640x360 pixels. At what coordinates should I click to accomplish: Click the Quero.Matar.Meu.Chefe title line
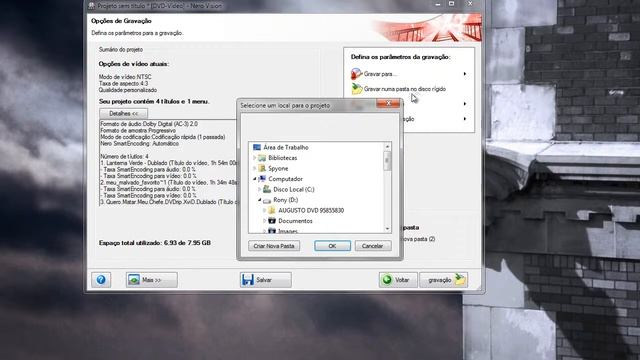169,202
